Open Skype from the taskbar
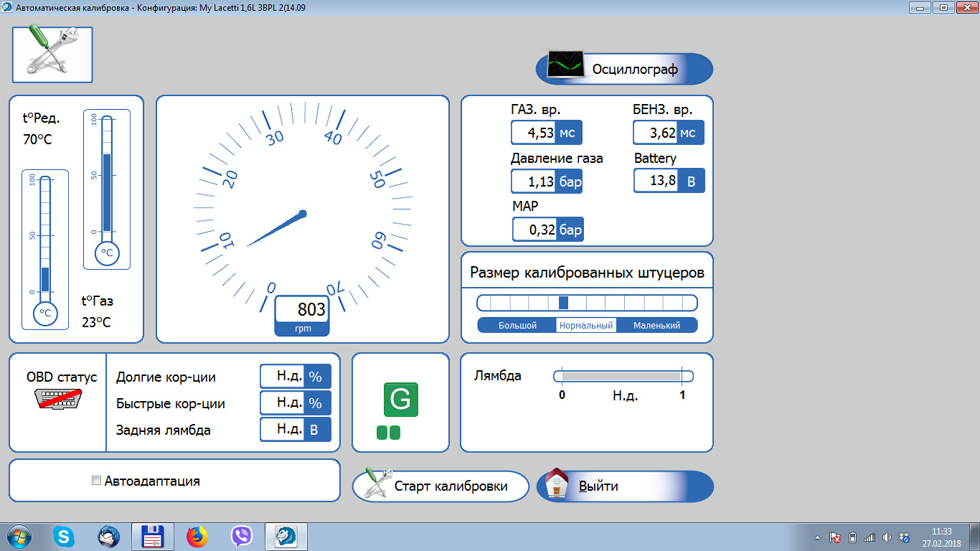980x551 pixels. (x=64, y=537)
